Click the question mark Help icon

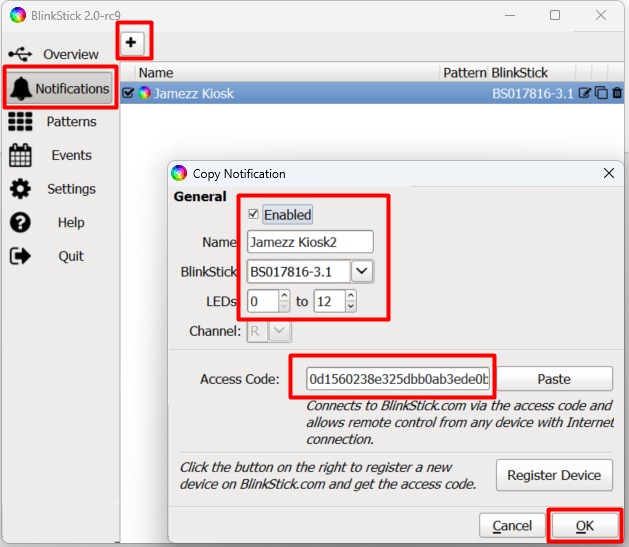20,223
